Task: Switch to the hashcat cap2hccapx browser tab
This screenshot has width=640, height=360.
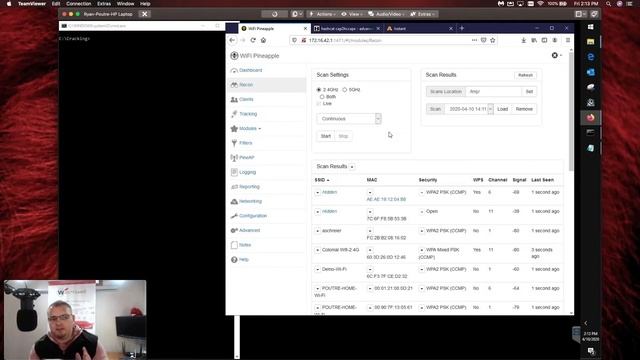Action: [x=347, y=29]
